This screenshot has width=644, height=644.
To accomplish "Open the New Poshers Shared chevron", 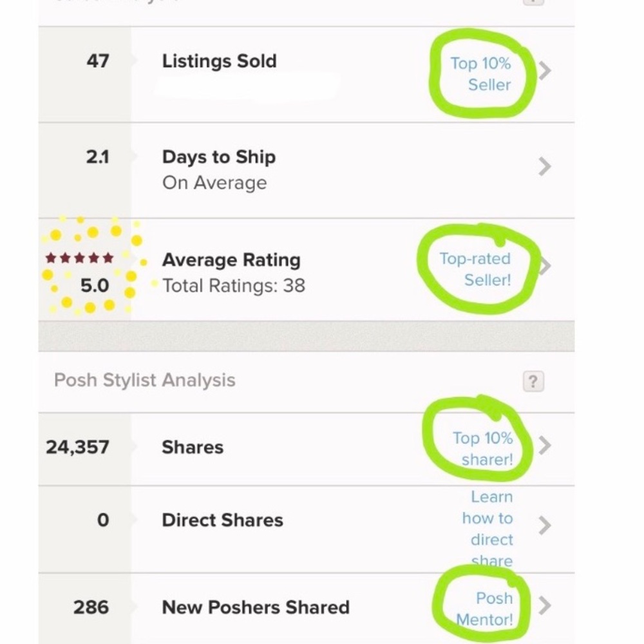I will point(545,606).
